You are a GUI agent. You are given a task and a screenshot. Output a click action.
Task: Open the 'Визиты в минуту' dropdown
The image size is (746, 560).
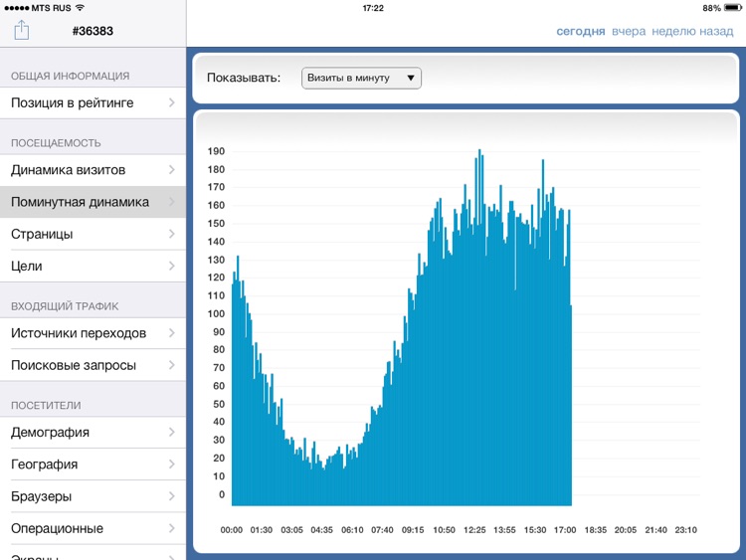point(361,78)
